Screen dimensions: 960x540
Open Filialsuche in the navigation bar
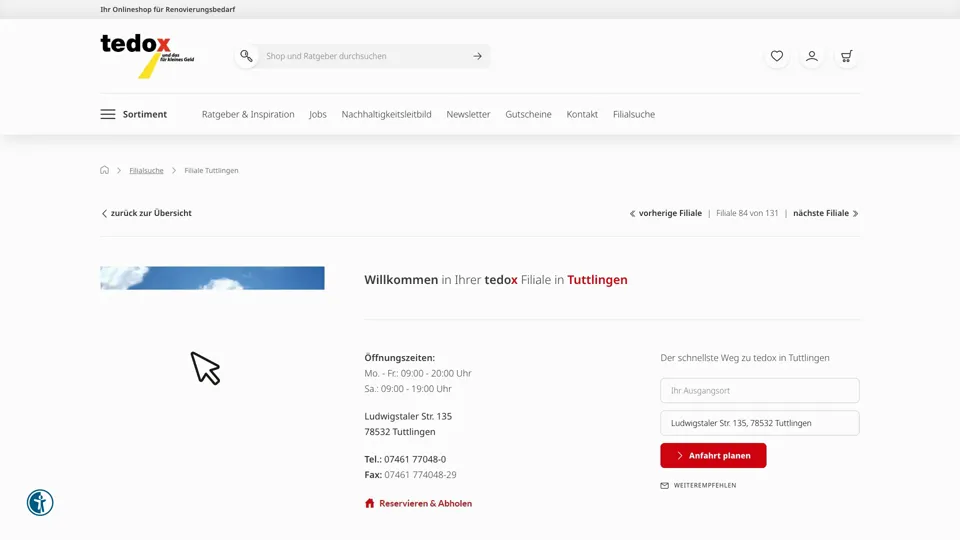pyautogui.click(x=634, y=114)
